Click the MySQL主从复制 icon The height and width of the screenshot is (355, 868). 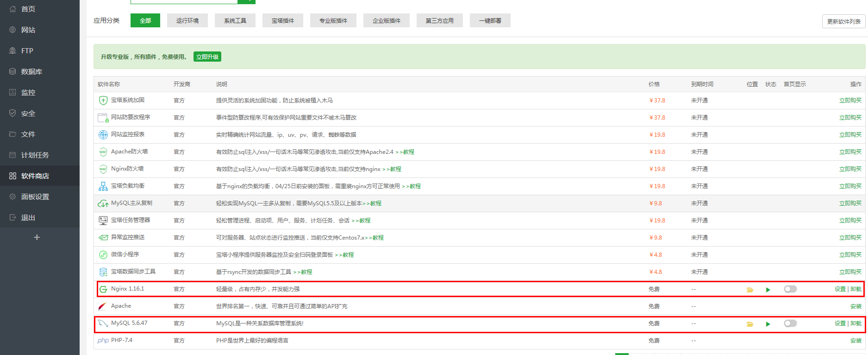[103, 203]
